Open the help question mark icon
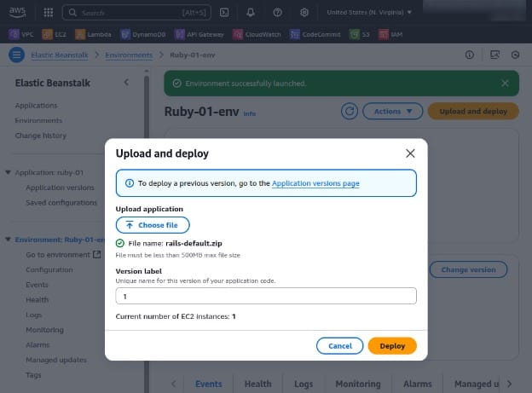Screen dimensions: 532x393 tap(278, 13)
